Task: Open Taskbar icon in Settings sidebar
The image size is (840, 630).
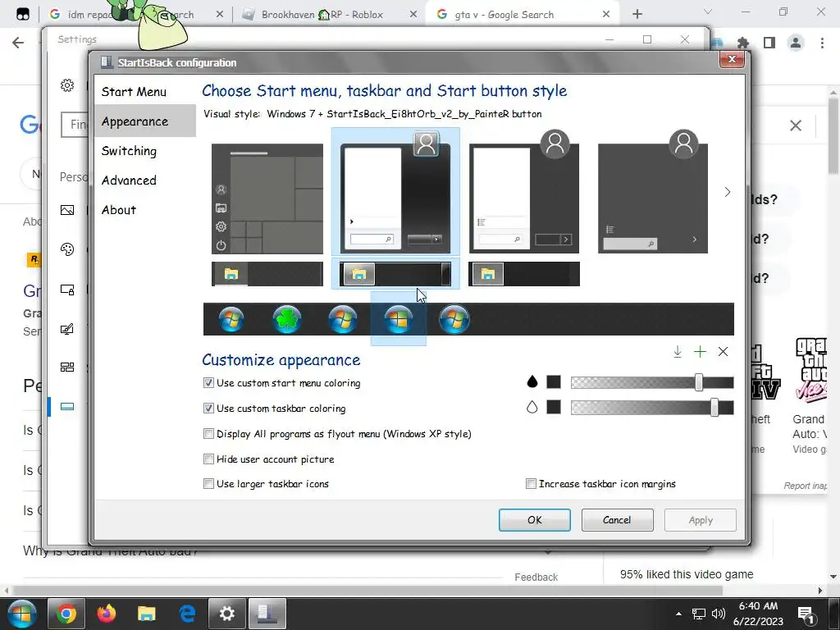Action: tap(67, 407)
